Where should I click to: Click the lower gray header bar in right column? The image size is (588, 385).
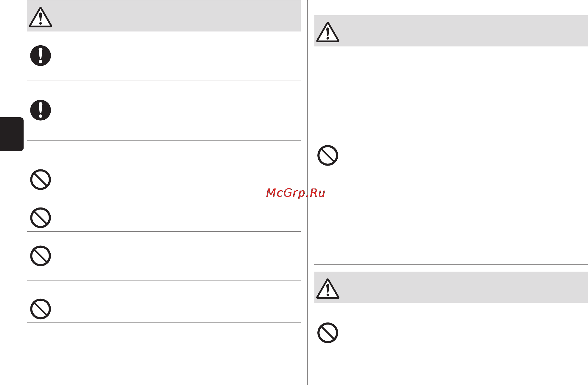click(451, 287)
